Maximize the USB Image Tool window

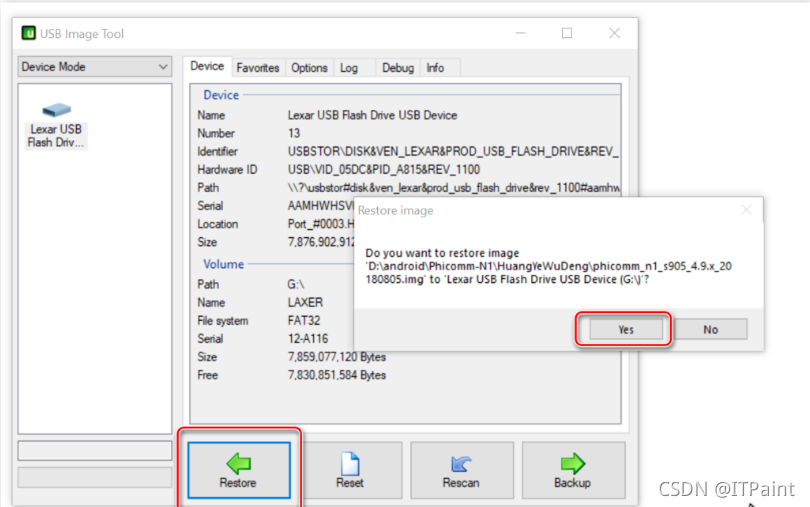click(567, 33)
